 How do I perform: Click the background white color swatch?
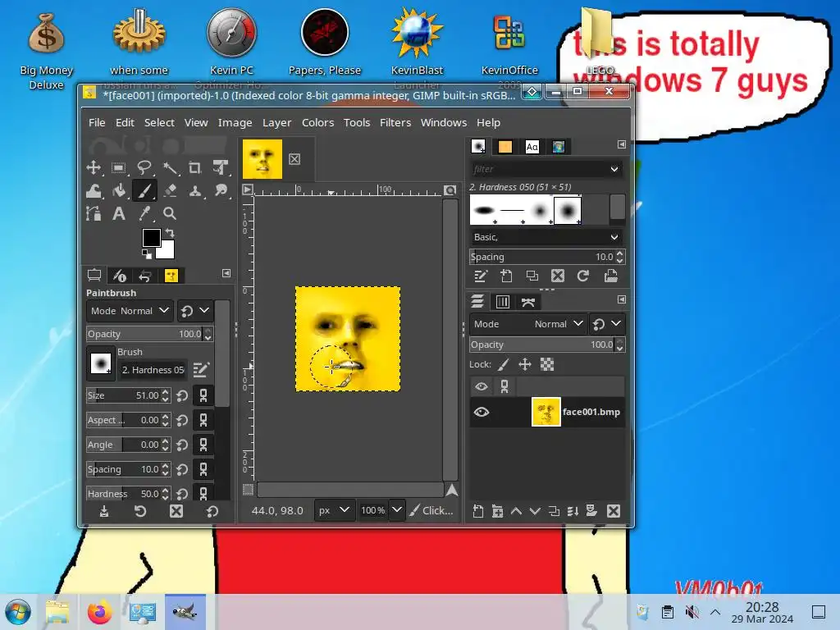(x=167, y=251)
